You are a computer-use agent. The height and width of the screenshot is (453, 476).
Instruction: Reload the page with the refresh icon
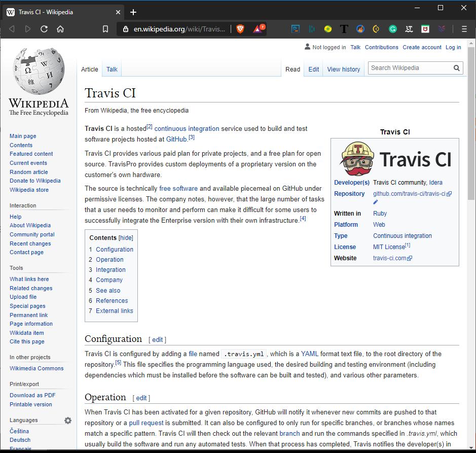pyautogui.click(x=44, y=29)
